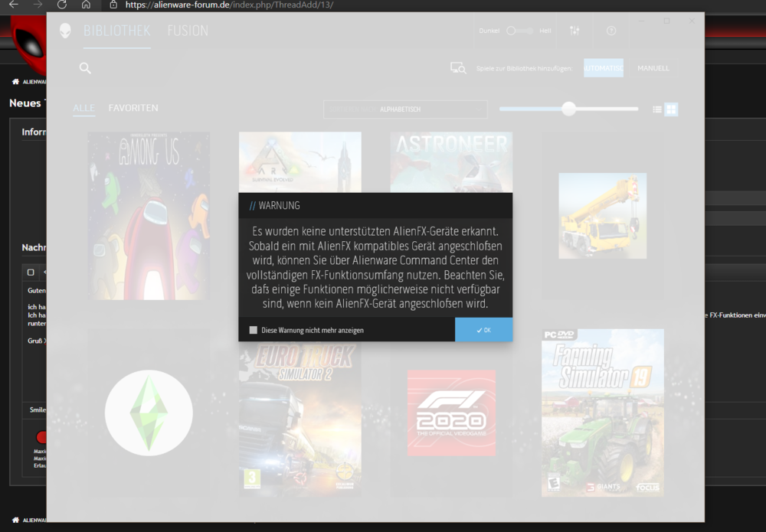Open the FAVORITEN tab
The image size is (766, 532).
click(133, 108)
